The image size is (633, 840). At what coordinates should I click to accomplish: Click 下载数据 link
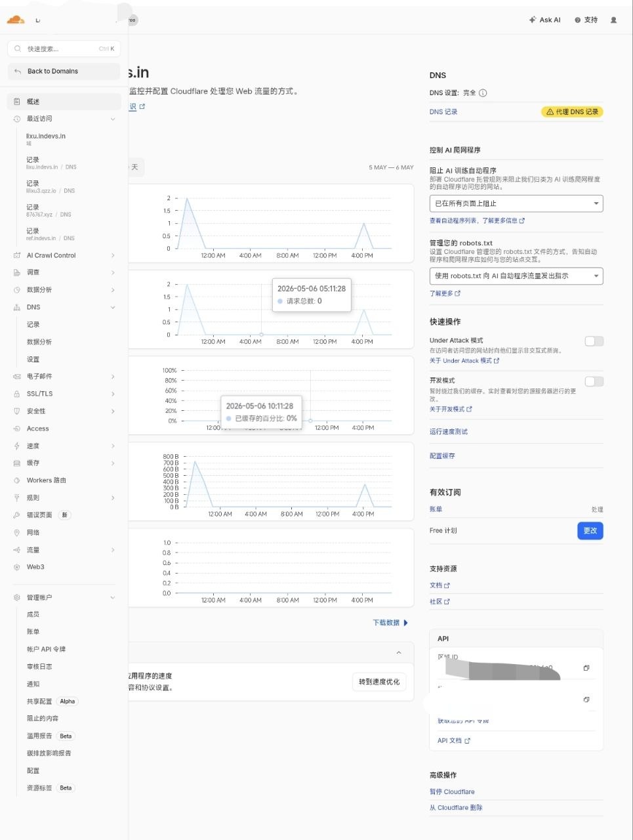coord(386,623)
